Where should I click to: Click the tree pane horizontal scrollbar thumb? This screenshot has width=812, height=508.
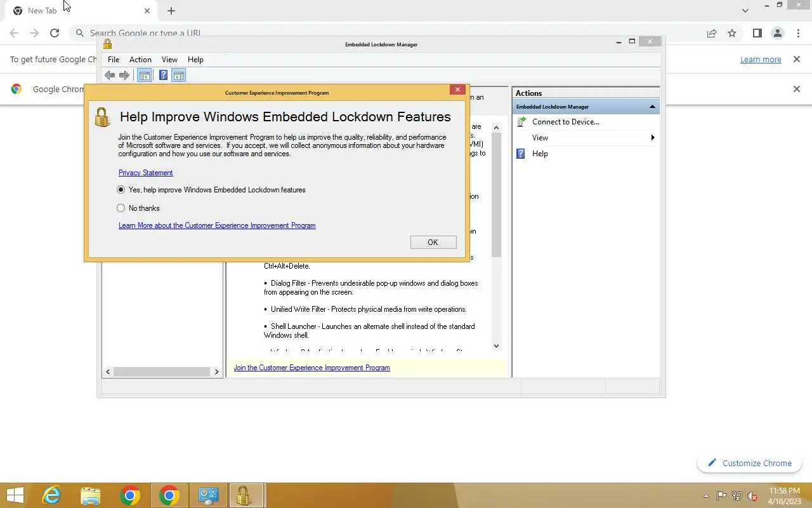coord(162,371)
